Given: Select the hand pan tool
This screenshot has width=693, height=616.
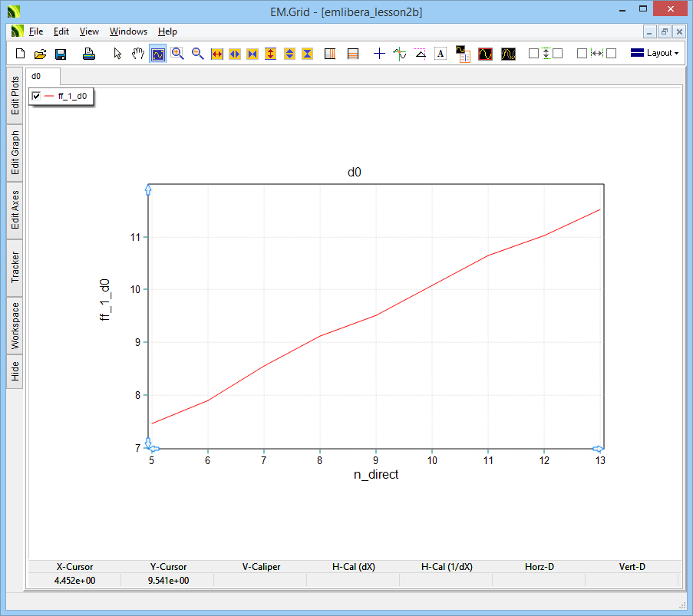Looking at the screenshot, I should click(x=138, y=54).
